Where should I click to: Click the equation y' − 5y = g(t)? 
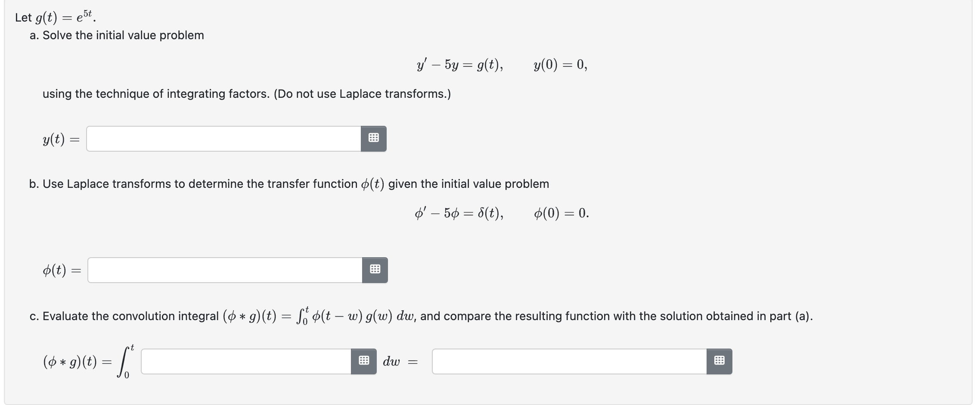click(460, 65)
